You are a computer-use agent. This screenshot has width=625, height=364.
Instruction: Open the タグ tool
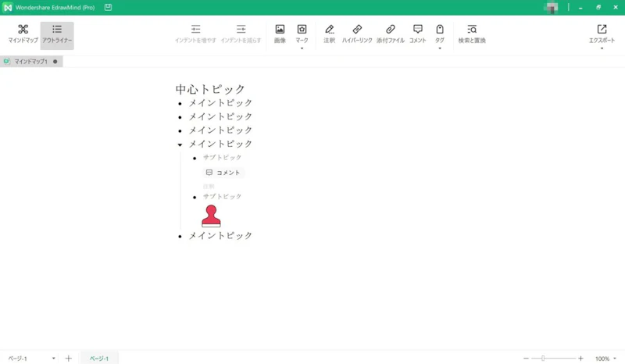point(440,34)
